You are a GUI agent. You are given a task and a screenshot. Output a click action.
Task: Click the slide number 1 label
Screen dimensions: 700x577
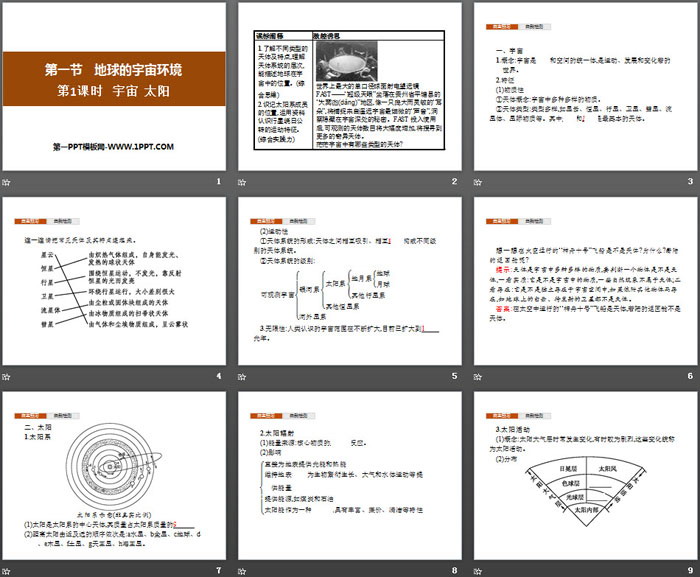click(x=219, y=181)
